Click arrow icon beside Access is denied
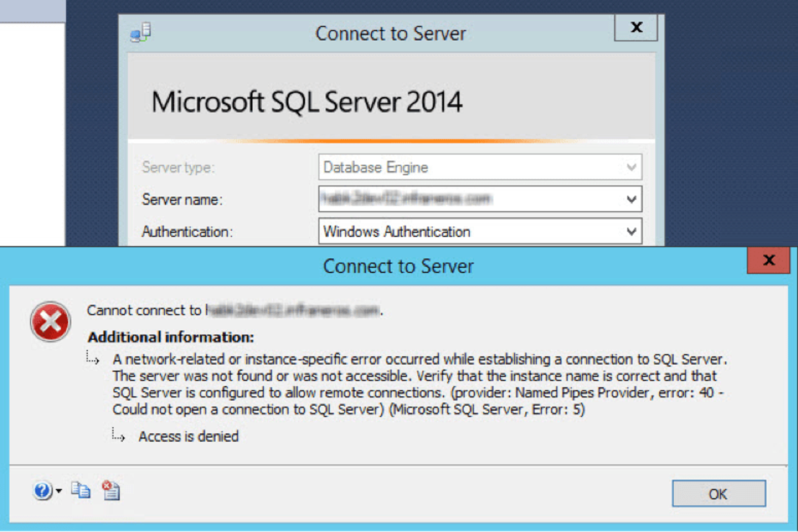798x532 pixels. 118,435
